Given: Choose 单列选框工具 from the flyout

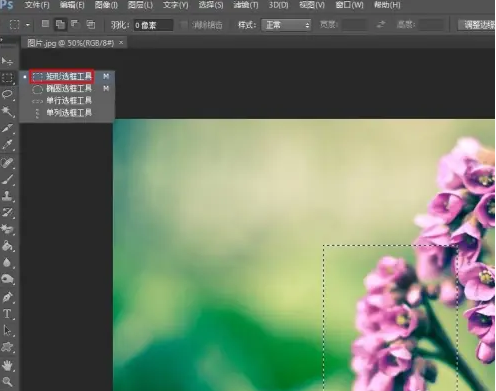Looking at the screenshot, I should click(68, 113).
